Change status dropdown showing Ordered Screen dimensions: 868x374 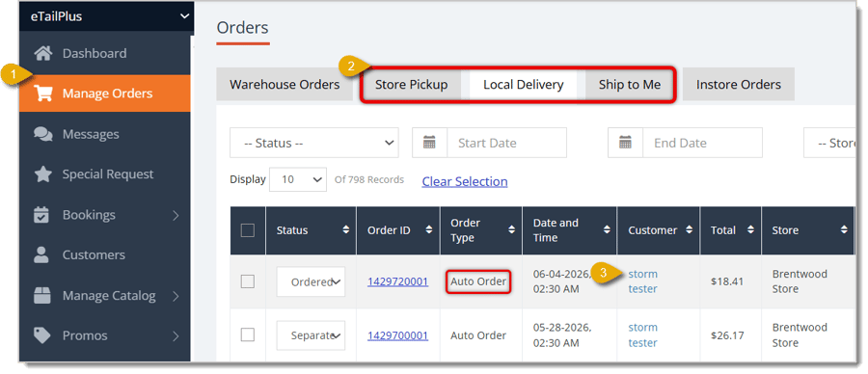[312, 281]
